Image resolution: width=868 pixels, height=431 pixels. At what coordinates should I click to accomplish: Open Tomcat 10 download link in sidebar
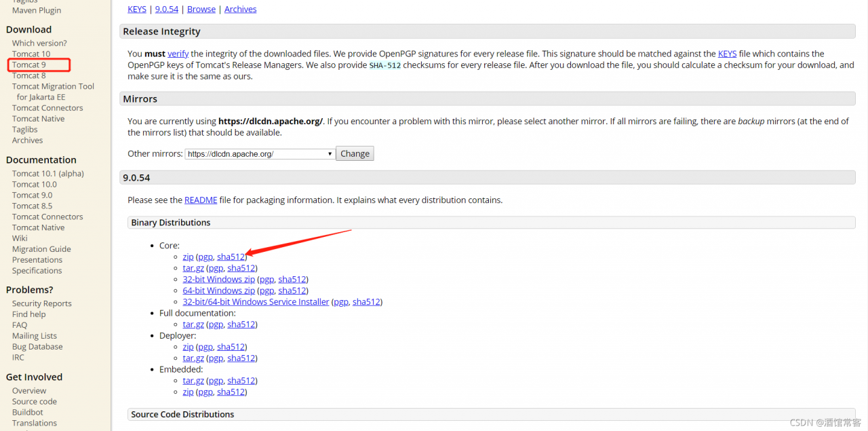tap(31, 54)
